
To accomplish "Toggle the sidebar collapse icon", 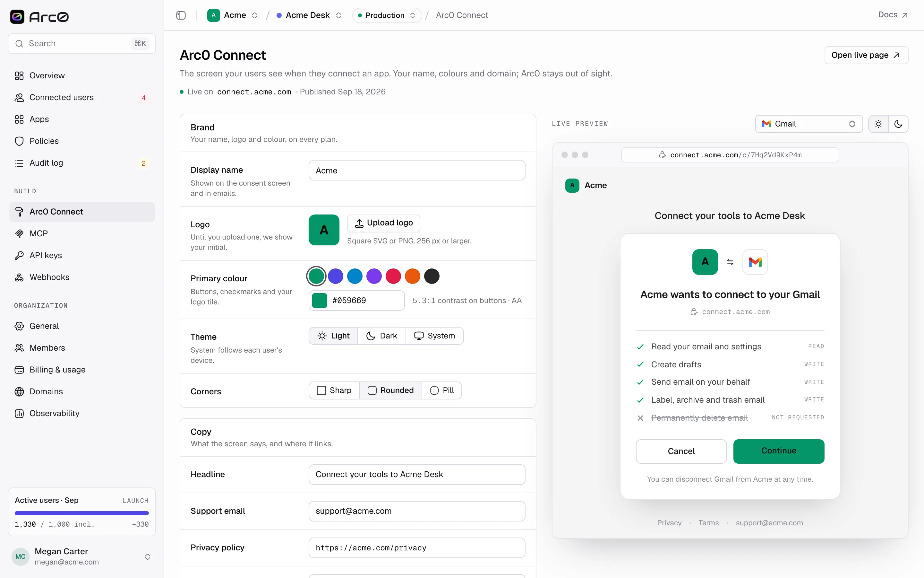I will (x=181, y=15).
